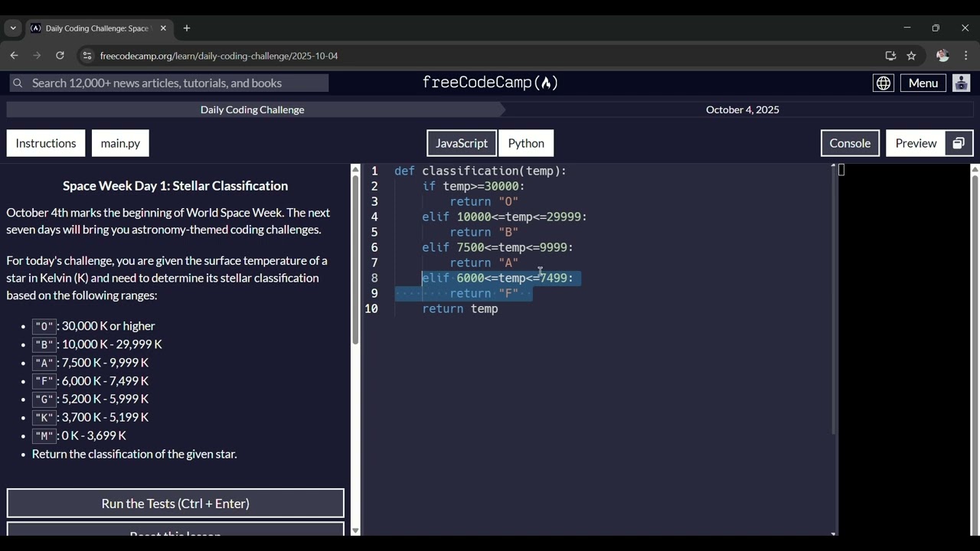The image size is (980, 551).
Task: Toggle the Preview panel
Action: click(916, 143)
